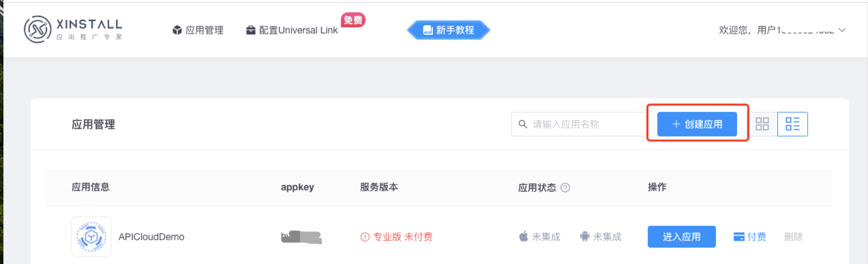The image size is (868, 264).
Task: Switch to list view layout
Action: pyautogui.click(x=792, y=124)
